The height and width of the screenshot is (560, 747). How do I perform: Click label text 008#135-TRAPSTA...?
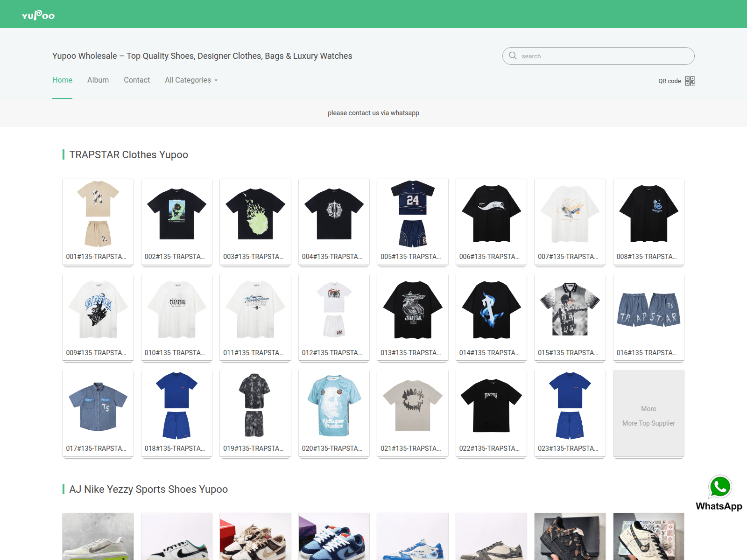click(647, 257)
